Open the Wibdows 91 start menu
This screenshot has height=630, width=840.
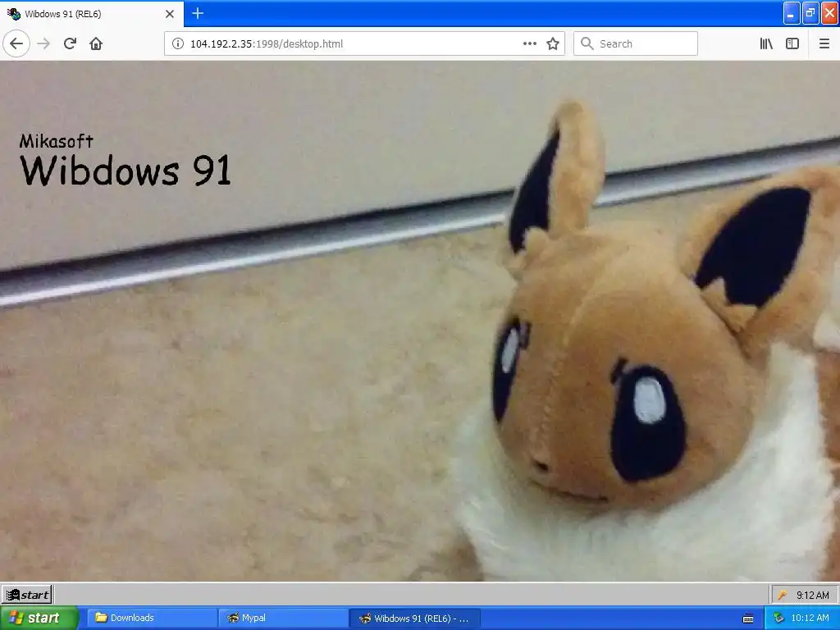pyautogui.click(x=27, y=595)
